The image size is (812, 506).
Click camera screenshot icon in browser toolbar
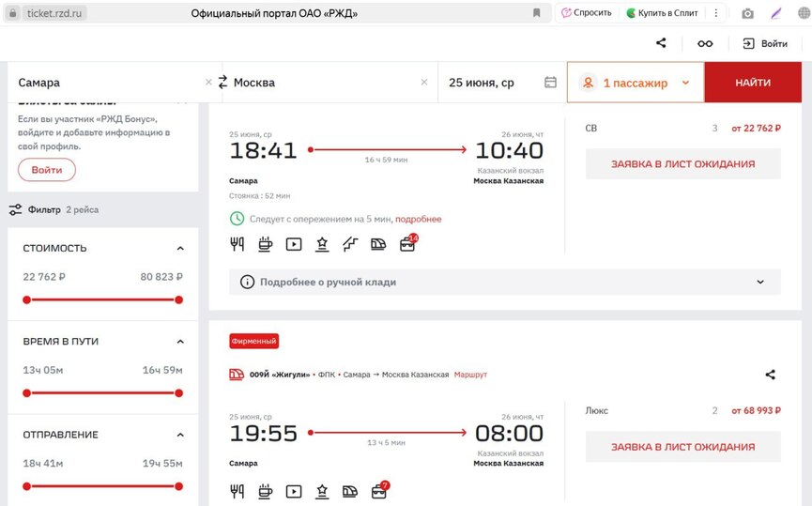(747, 13)
